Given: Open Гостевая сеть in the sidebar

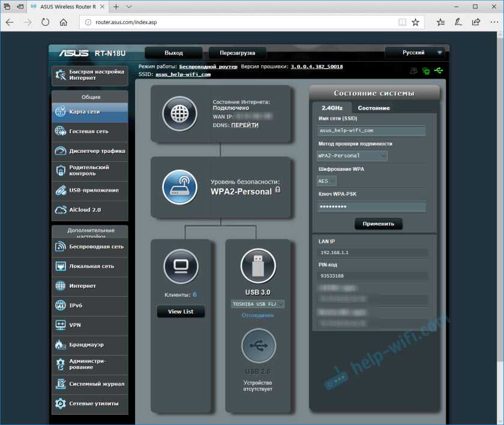Looking at the screenshot, I should pyautogui.click(x=89, y=131).
